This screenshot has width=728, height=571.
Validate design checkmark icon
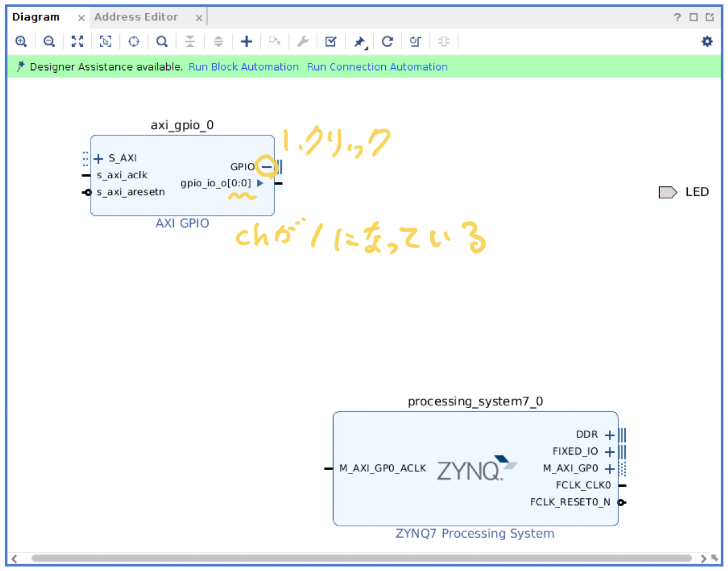pos(331,41)
